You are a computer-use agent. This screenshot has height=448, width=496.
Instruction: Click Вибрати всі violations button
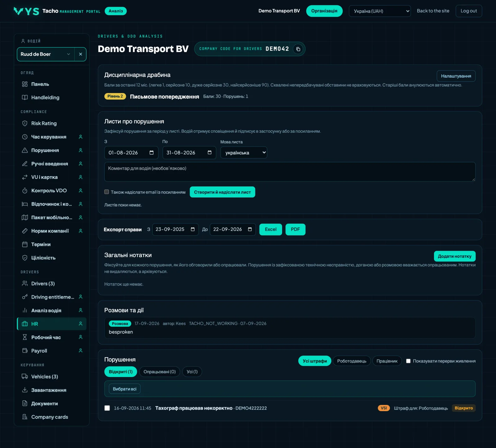(x=125, y=389)
